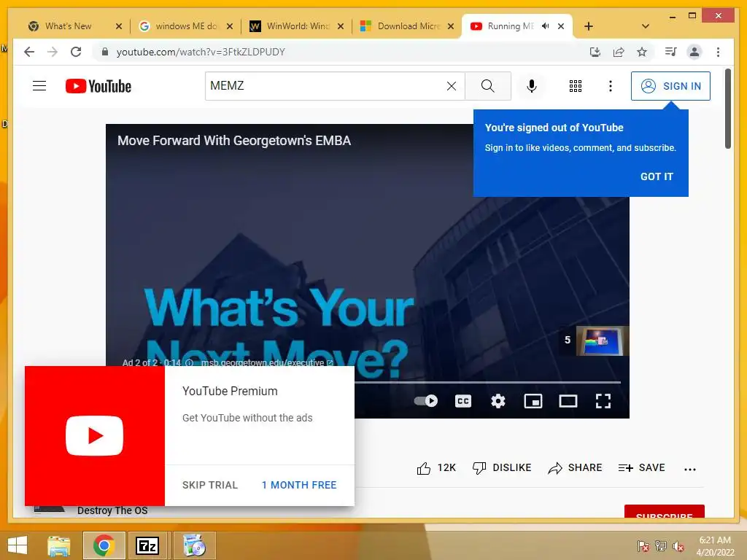
Task: Click the video progress bar
Action: 487,382
